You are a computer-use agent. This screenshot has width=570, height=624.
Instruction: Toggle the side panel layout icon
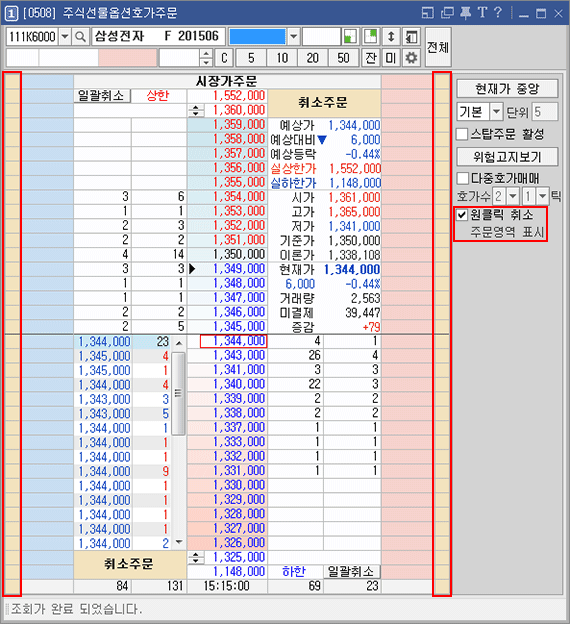tap(411, 37)
